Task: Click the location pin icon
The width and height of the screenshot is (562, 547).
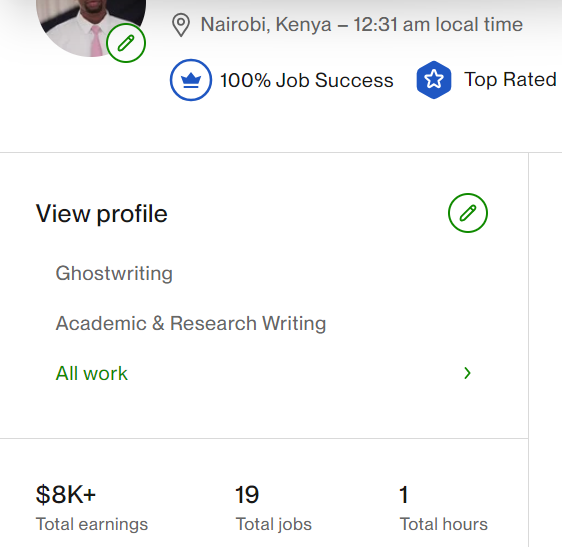Action: click(181, 25)
